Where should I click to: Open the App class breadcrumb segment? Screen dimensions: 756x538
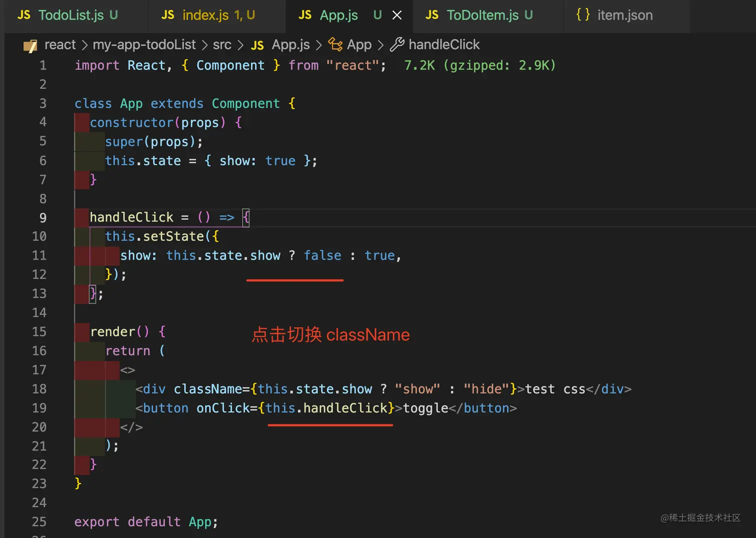(359, 44)
